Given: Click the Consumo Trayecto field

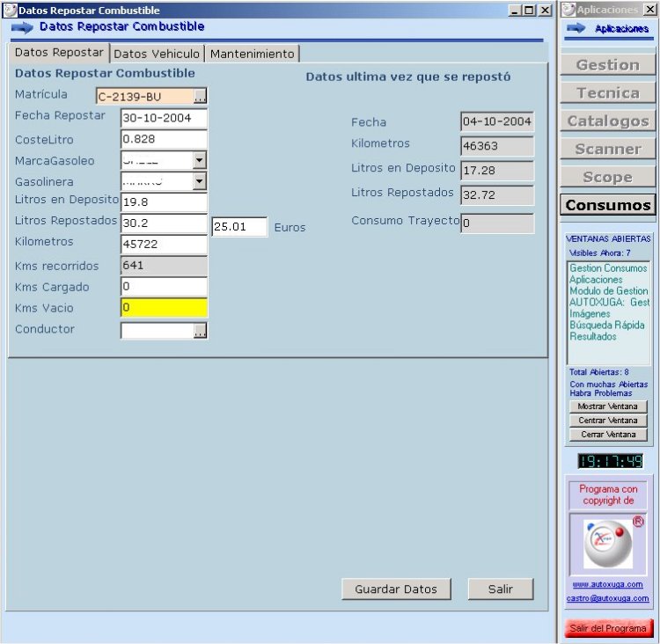Looking at the screenshot, I should [497, 223].
